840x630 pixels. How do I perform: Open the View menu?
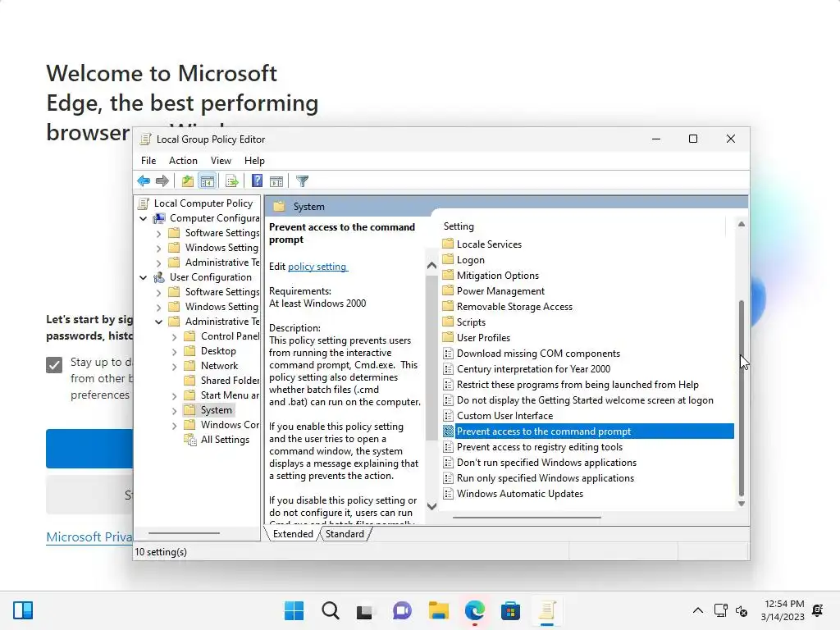pyautogui.click(x=221, y=161)
